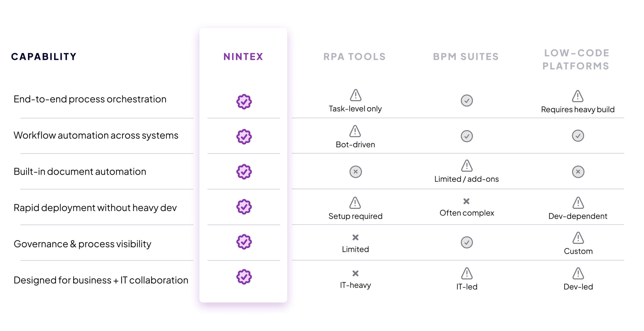Click Low-Code X circle for document automation
The height and width of the screenshot is (331, 644).
(x=578, y=172)
